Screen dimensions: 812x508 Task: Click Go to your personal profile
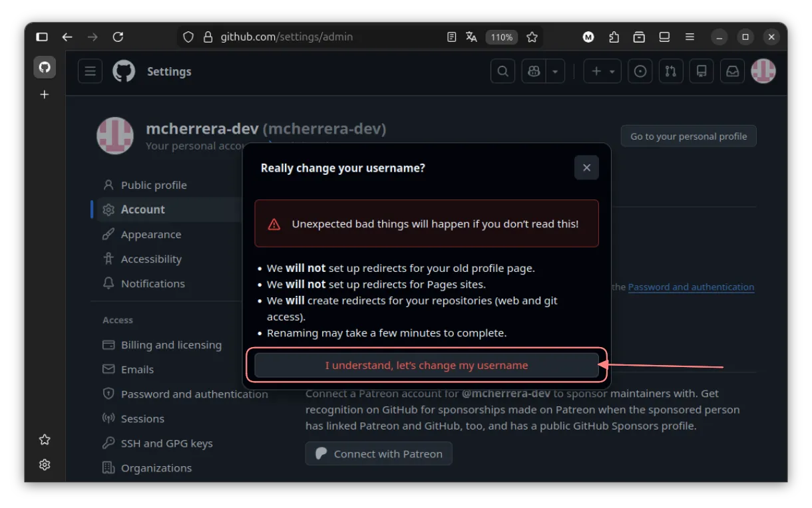[x=688, y=136]
